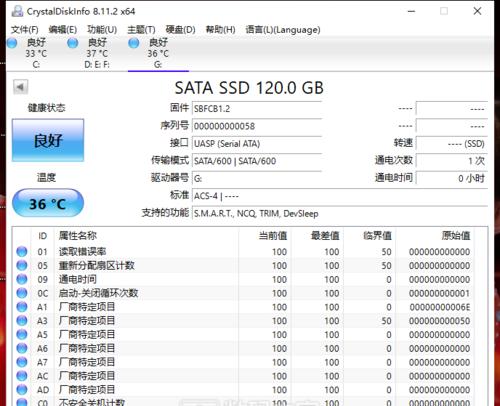Click the rotation rate field ---- (SSD)
The image size is (500, 406).
(452, 144)
